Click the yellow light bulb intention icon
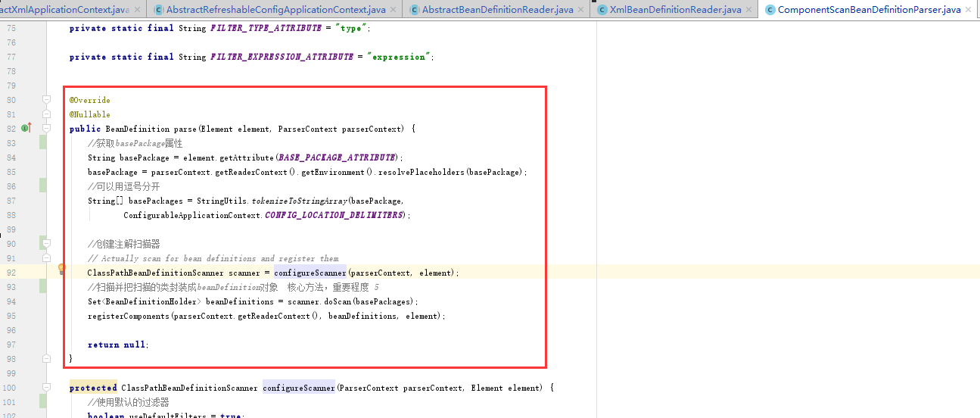The image size is (980, 418). pyautogui.click(x=62, y=269)
